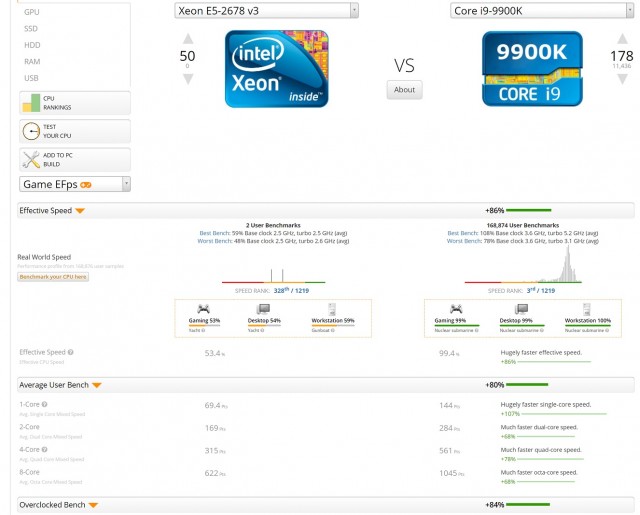
Task: Open the Core i9-9900K CPU dropdown
Action: (x=542, y=11)
